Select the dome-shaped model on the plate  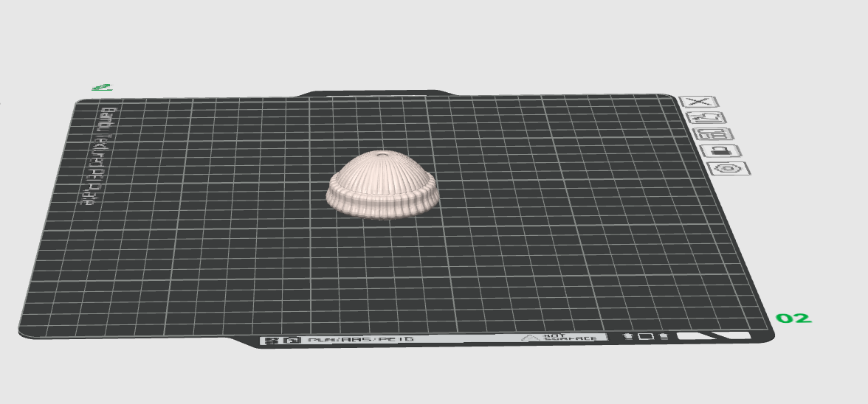[382, 184]
